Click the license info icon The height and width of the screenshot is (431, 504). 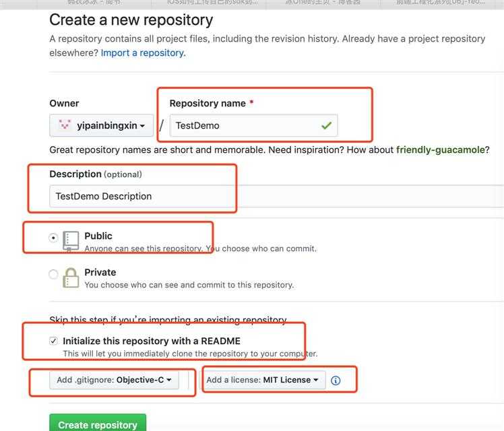coord(336,380)
